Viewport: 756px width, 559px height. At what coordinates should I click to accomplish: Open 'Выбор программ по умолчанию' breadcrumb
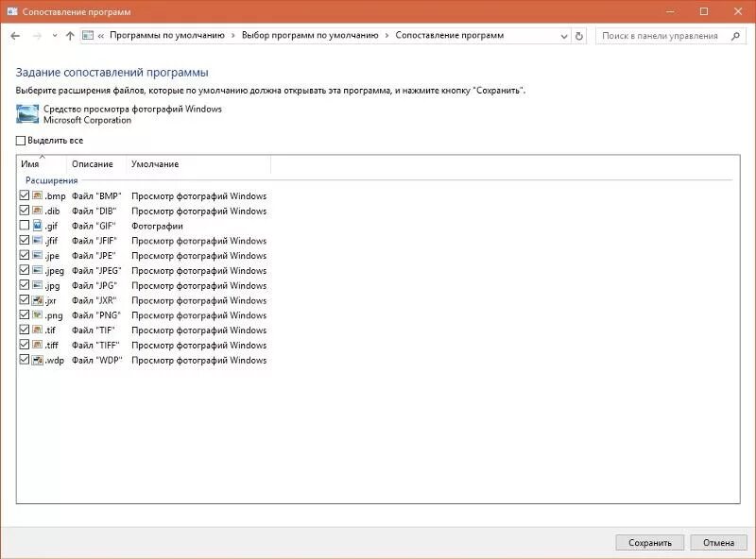point(310,35)
